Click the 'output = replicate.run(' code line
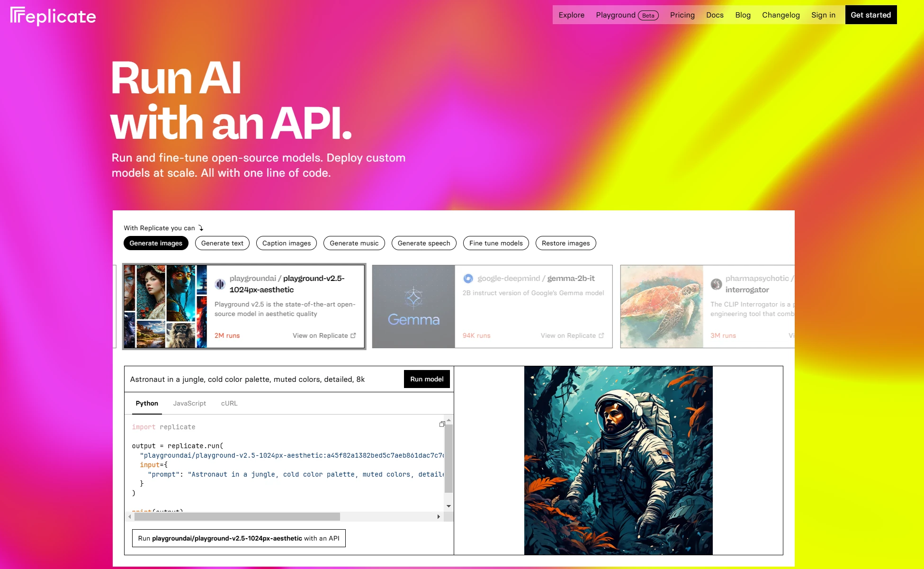Viewport: 924px width, 569px height. [x=178, y=446]
